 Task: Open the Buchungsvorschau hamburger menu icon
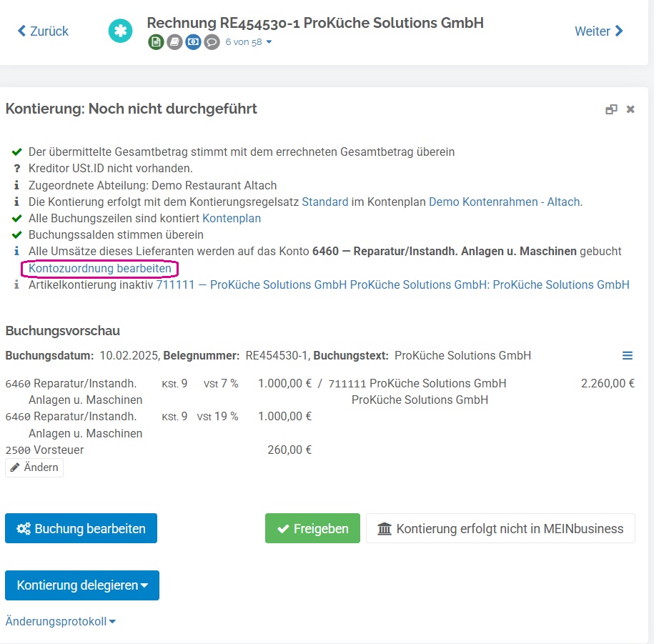pos(628,355)
